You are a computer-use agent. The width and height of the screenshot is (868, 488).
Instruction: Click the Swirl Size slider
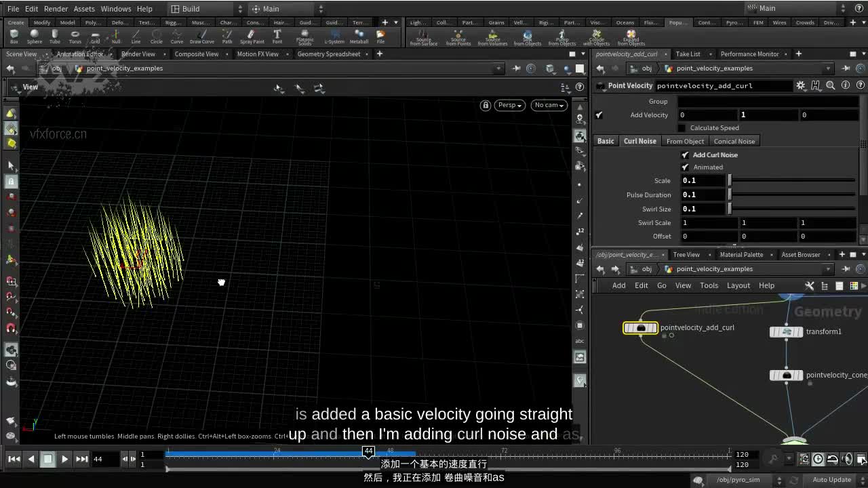coord(792,209)
